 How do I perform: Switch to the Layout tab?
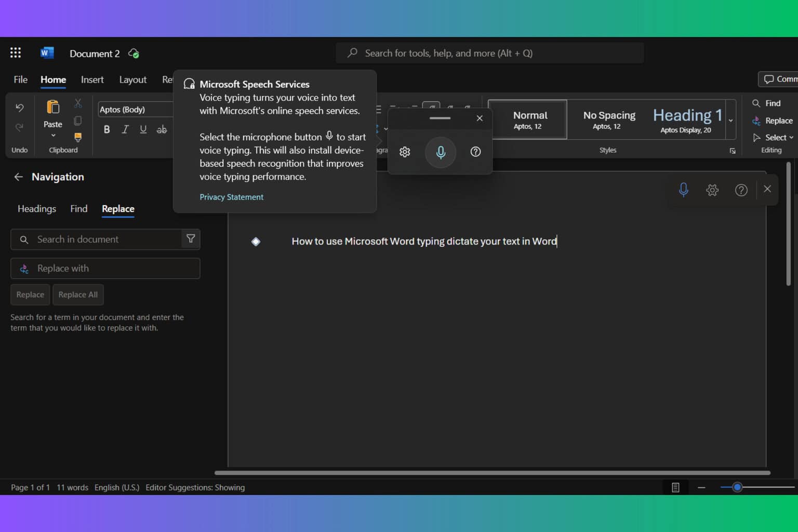click(132, 79)
